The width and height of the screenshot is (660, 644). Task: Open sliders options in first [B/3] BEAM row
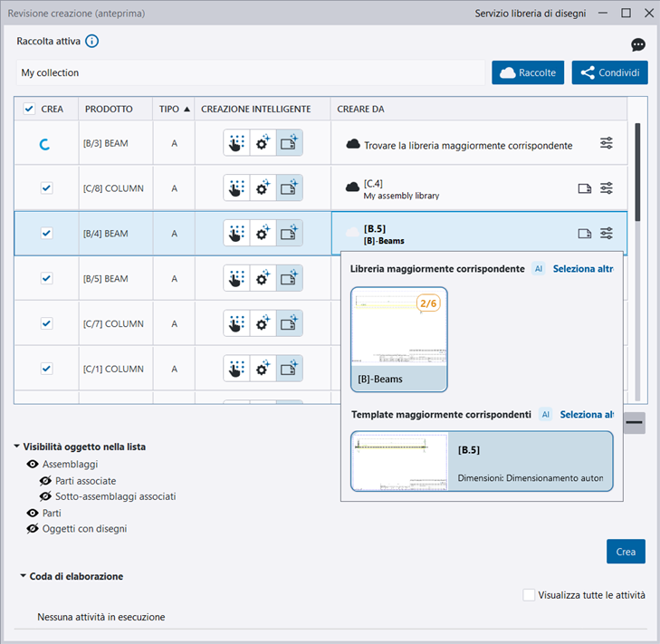click(607, 143)
